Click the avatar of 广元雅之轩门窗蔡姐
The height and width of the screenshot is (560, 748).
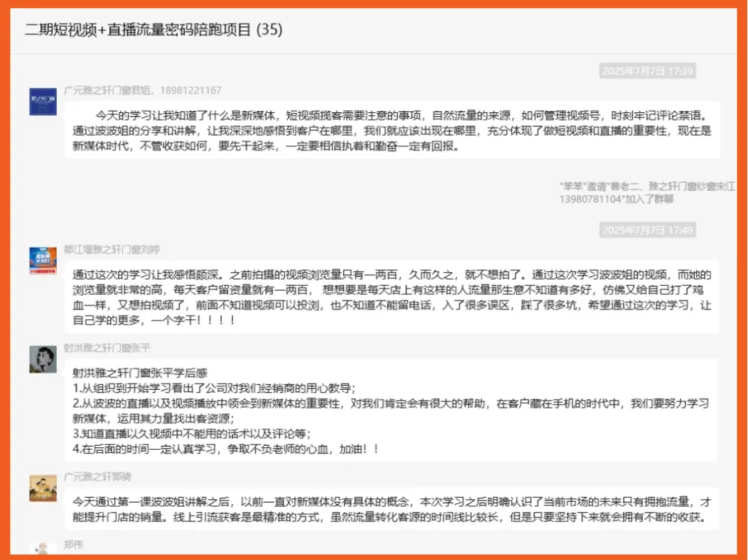(x=43, y=102)
